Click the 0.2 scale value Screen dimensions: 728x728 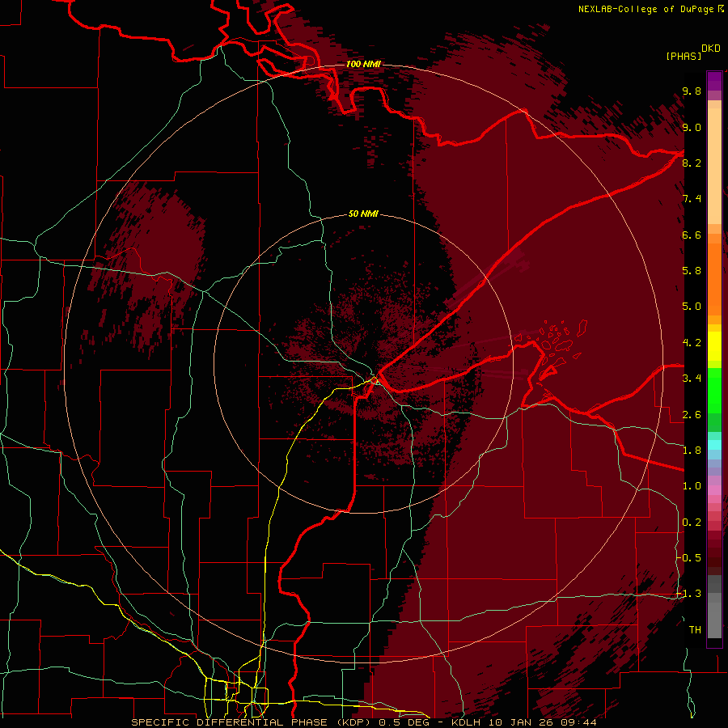click(692, 523)
